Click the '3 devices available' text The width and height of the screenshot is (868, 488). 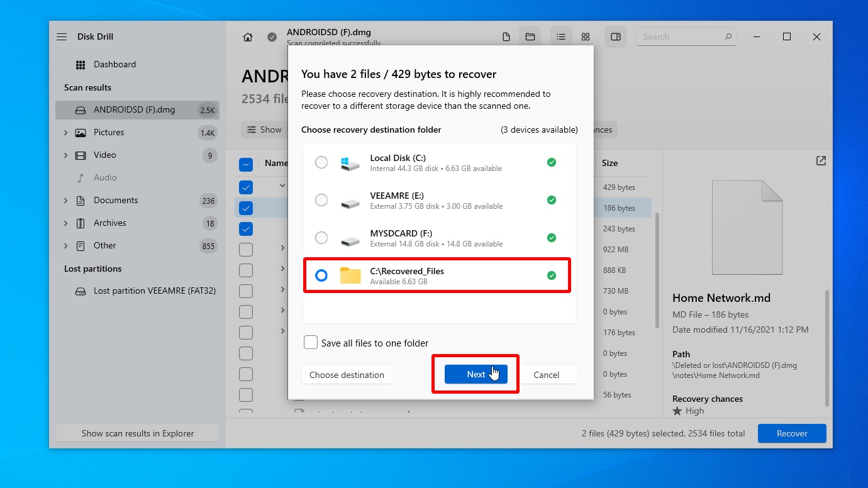(x=539, y=130)
